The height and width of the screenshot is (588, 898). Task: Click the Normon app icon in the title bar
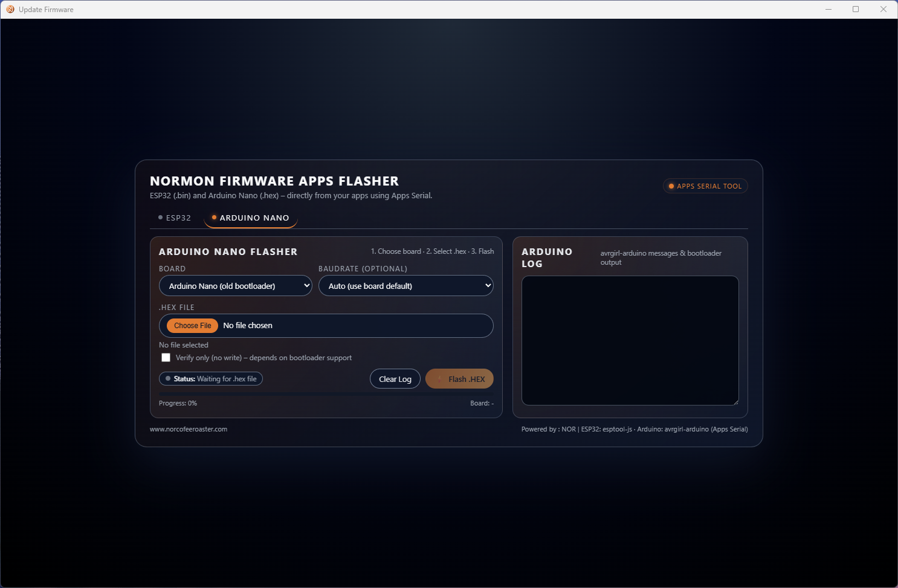(x=10, y=9)
